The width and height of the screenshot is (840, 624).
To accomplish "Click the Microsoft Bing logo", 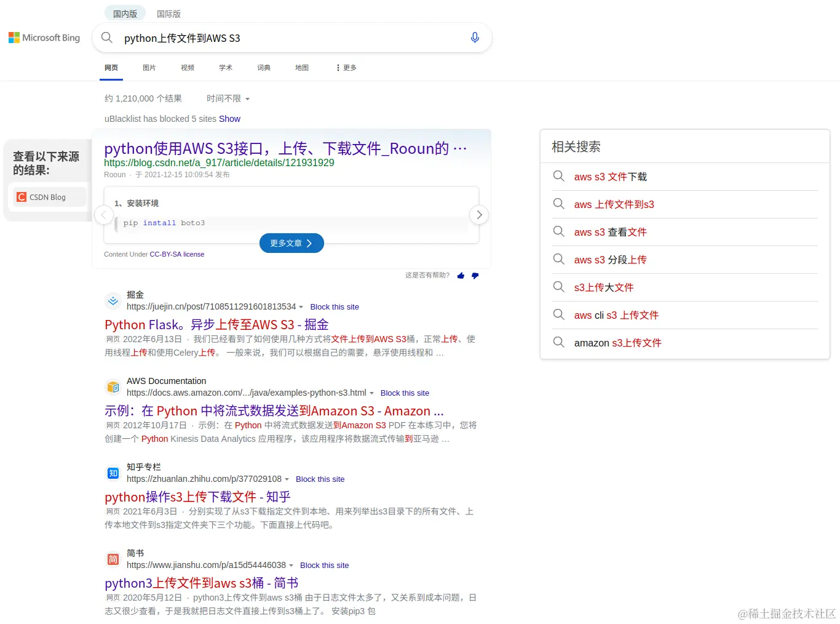I will 44,38.
